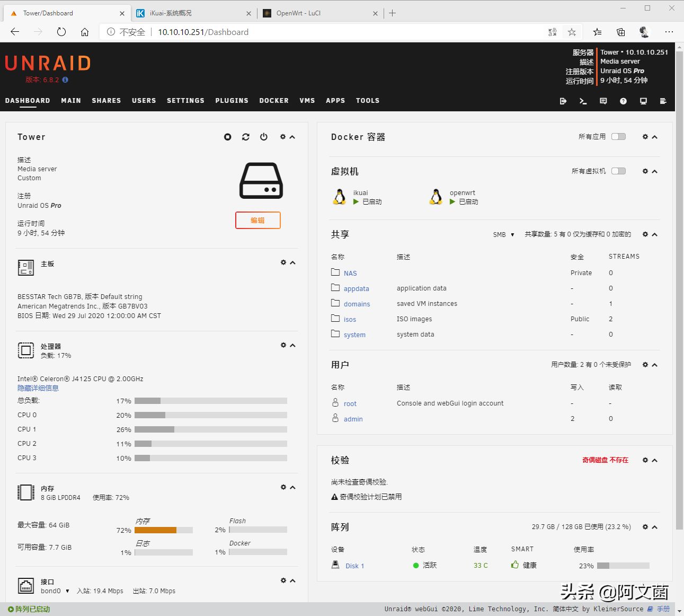Click the system info monitor icon
The height and width of the screenshot is (616, 684).
644,101
